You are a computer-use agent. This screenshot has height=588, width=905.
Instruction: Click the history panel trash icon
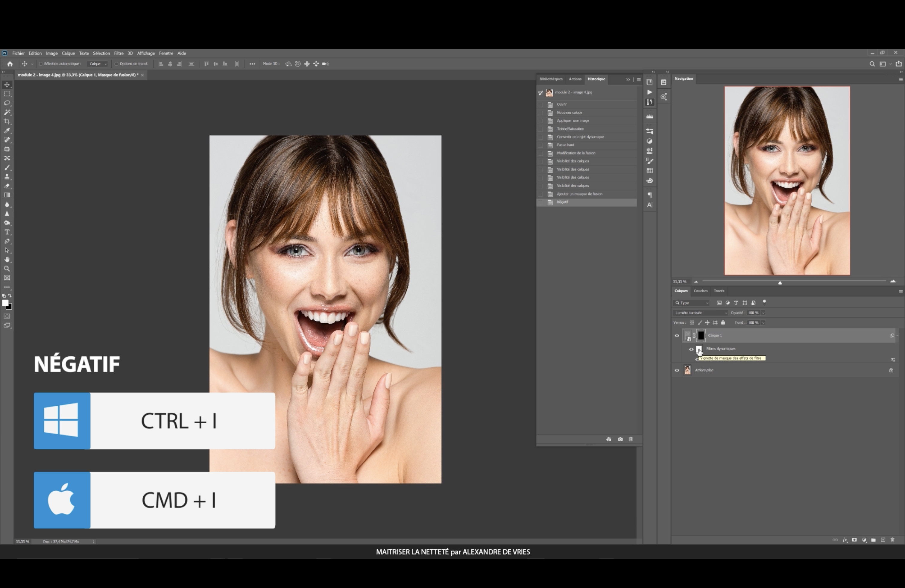pyautogui.click(x=631, y=439)
